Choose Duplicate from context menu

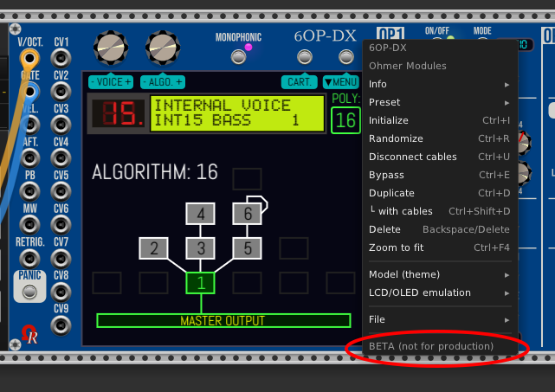pos(439,193)
